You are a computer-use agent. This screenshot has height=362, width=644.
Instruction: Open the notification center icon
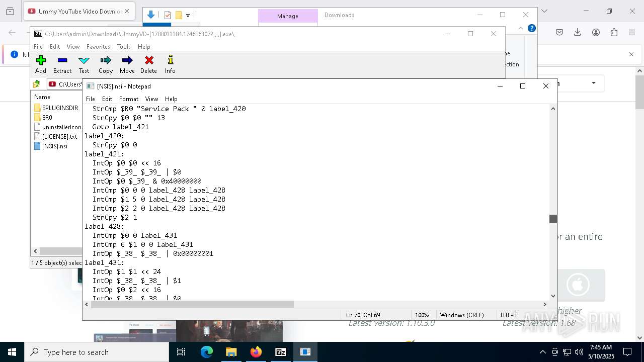click(627, 352)
